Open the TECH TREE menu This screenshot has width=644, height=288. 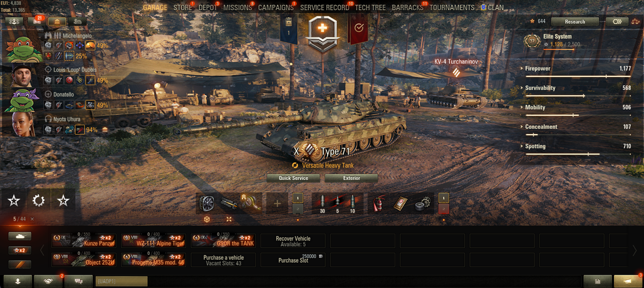click(x=370, y=8)
